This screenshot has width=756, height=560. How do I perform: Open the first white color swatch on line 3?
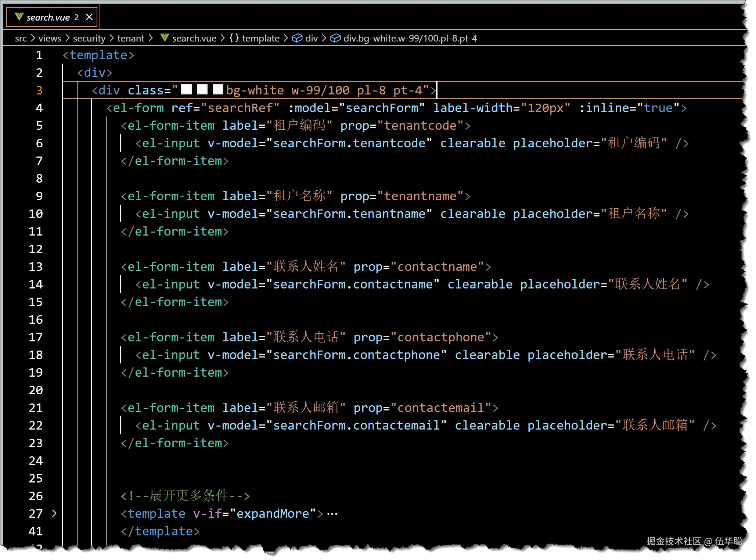[x=187, y=89]
